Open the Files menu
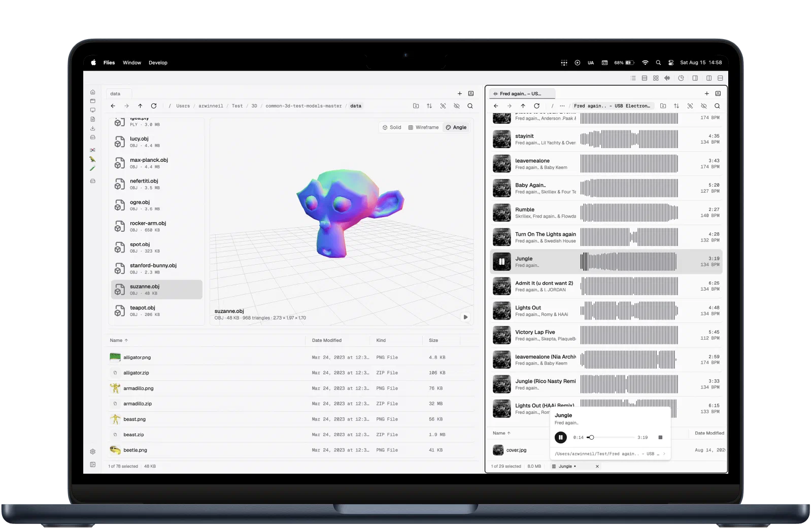Viewport: 812px width, 529px height. 109,63
